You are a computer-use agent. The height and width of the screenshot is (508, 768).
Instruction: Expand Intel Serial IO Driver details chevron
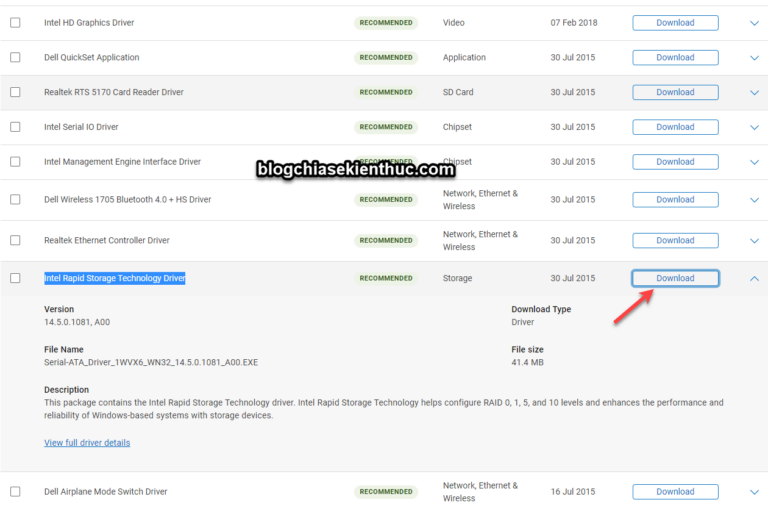754,127
